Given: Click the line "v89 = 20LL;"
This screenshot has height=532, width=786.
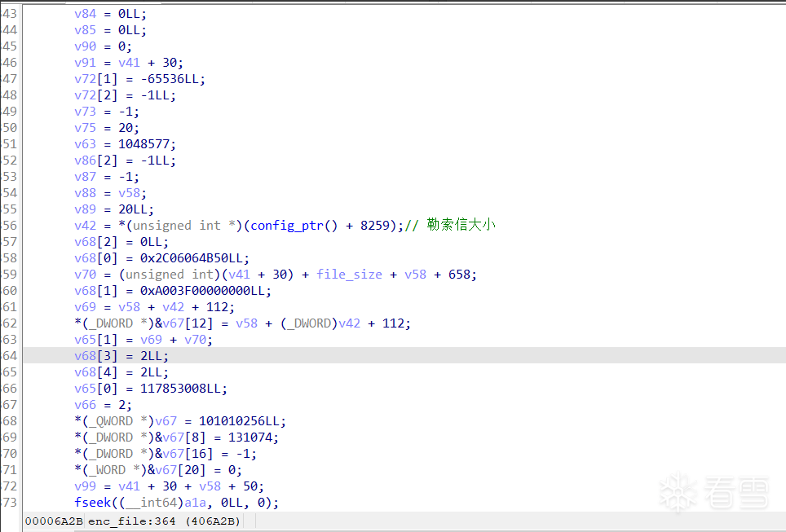Looking at the screenshot, I should point(114,209).
